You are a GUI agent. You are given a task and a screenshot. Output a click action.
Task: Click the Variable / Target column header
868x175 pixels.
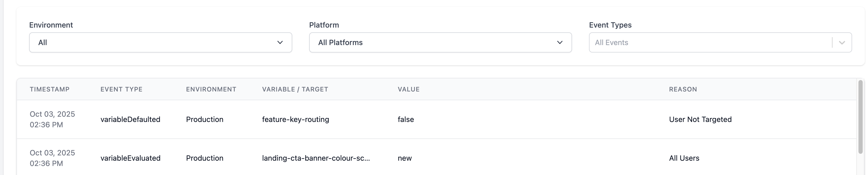(295, 89)
